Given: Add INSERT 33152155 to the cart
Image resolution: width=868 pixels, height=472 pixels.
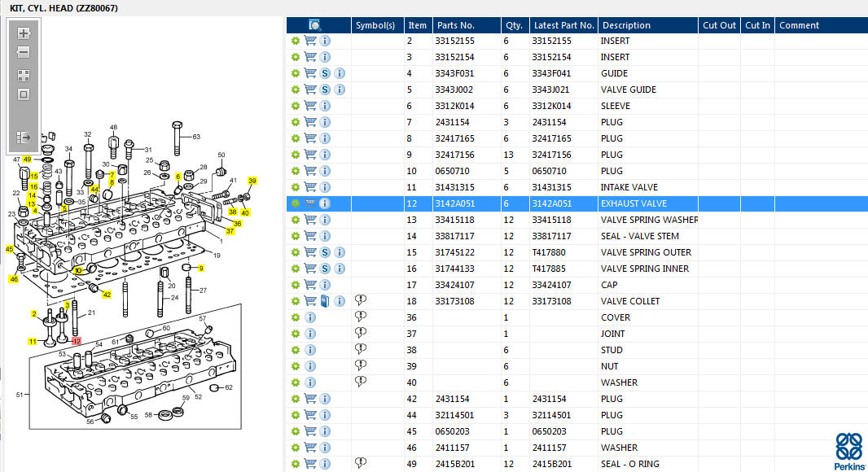Looking at the screenshot, I should pos(310,41).
